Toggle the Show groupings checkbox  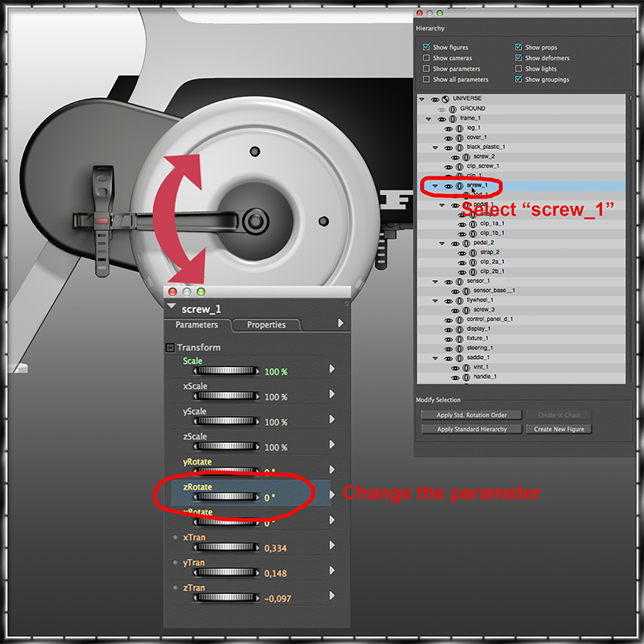pyautogui.click(x=518, y=79)
